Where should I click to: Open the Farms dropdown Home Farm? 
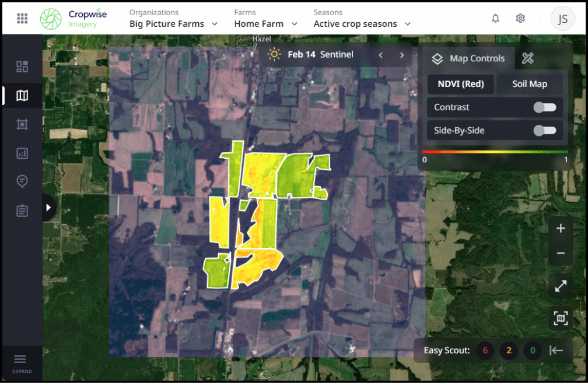point(265,24)
